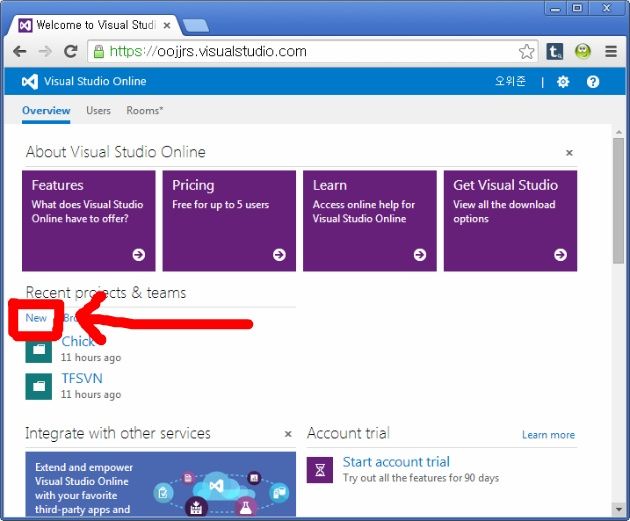Open a new browser tab

[x=196, y=25]
